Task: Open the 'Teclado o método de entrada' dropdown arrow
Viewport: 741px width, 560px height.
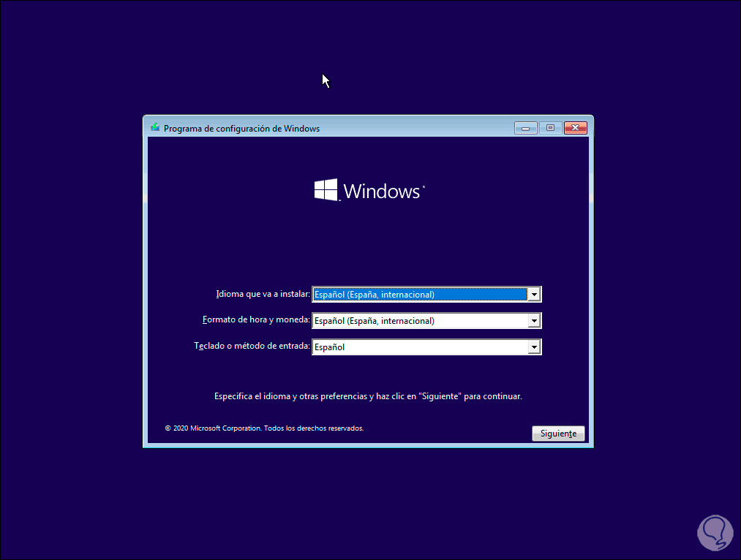Action: tap(534, 347)
